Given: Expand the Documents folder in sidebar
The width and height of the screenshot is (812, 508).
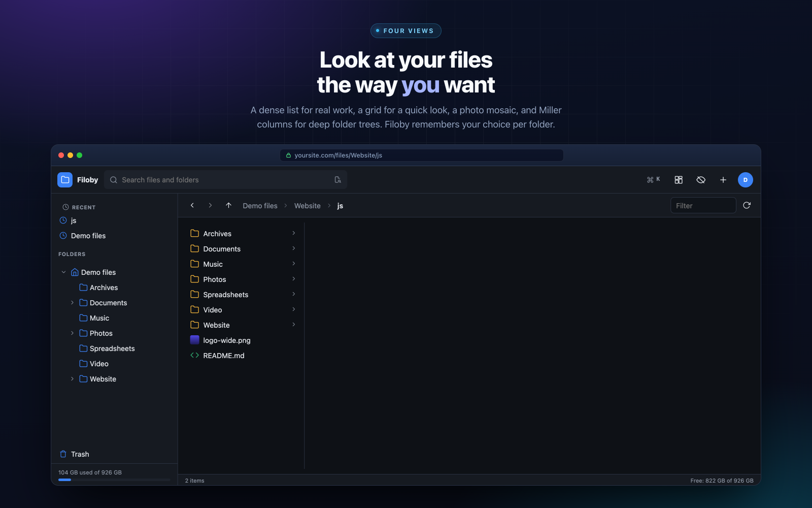Looking at the screenshot, I should [72, 303].
